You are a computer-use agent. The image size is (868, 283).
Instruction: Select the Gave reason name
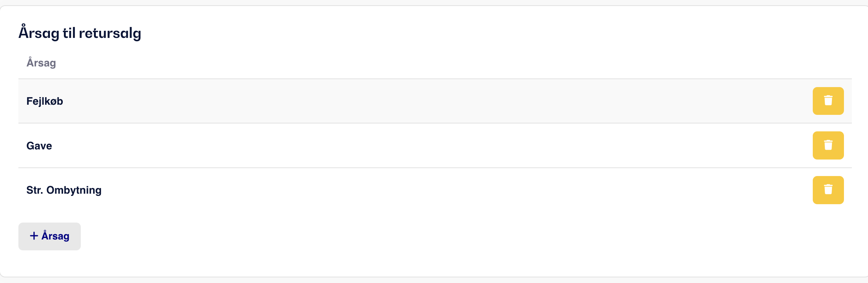[x=39, y=146]
